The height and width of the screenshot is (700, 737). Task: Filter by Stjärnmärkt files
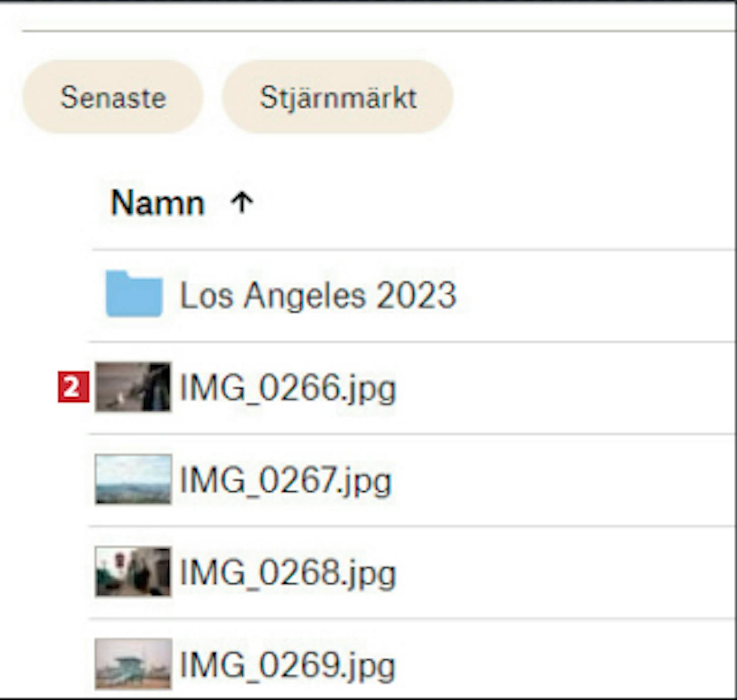coord(338,97)
